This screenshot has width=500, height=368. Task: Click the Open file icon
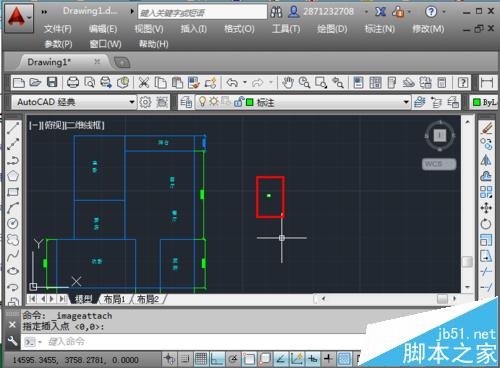point(35,82)
